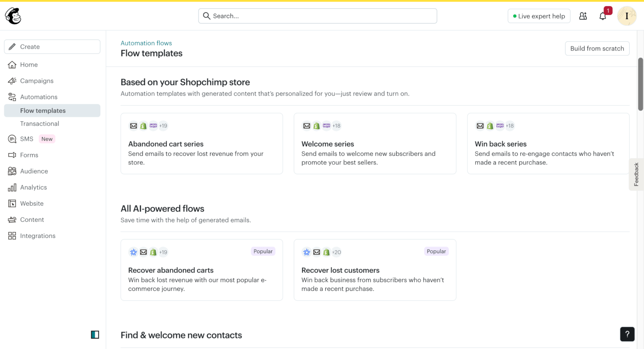Image resolution: width=644 pixels, height=349 pixels.
Task: Open the Feedback side tab
Action: point(636,174)
